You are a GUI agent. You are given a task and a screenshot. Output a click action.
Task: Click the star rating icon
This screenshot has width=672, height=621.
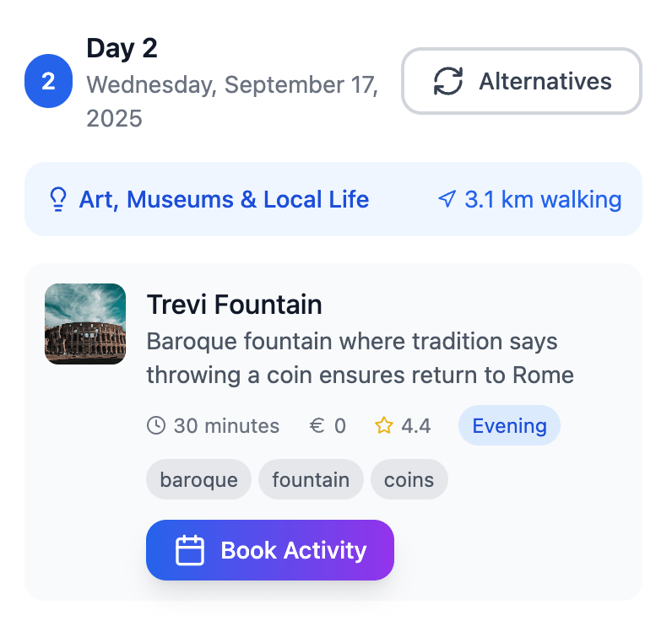point(384,426)
